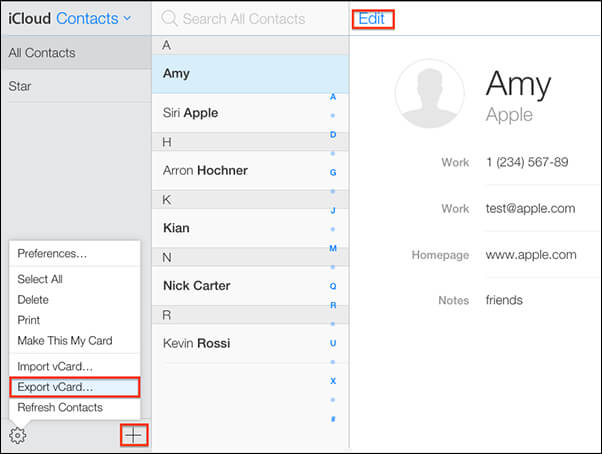Jump to letter R in index
Image resolution: width=602 pixels, height=454 pixels.
(333, 305)
